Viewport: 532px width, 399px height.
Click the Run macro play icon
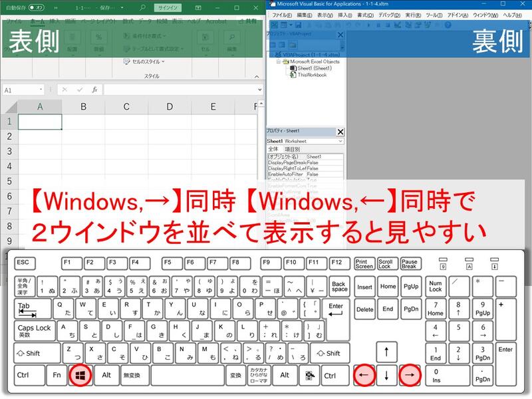[368, 25]
